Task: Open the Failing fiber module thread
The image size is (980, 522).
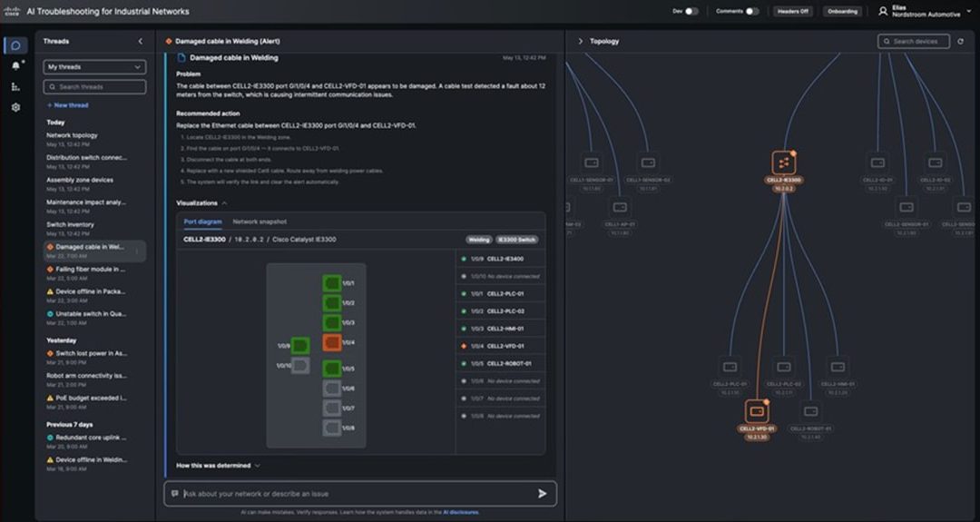Action: click(x=94, y=273)
